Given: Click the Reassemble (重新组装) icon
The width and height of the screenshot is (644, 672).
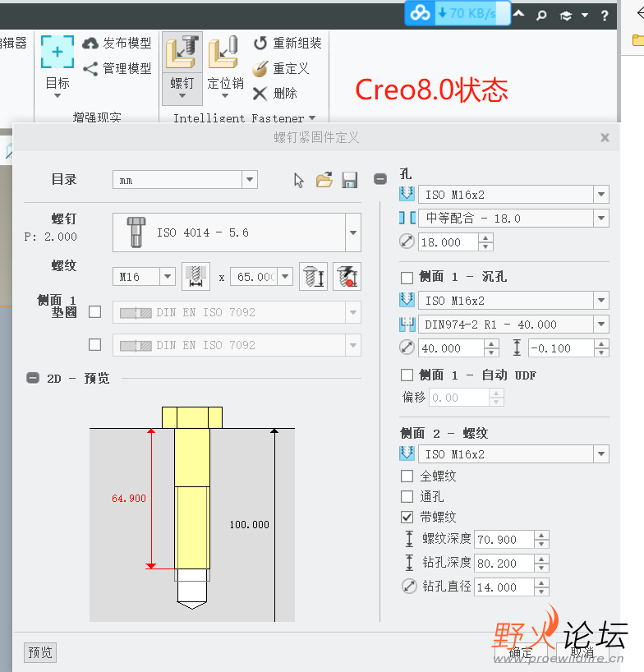Looking at the screenshot, I should (260, 43).
